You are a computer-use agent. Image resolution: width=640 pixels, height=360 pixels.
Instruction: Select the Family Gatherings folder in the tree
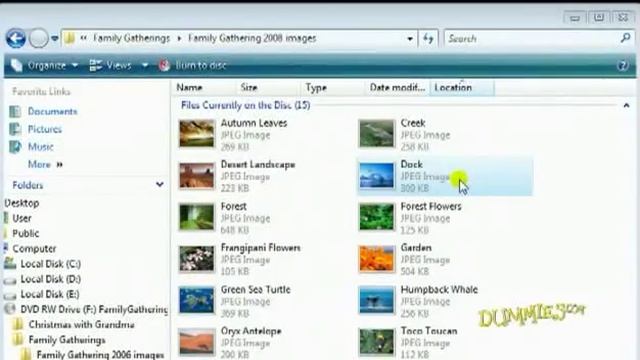tap(67, 340)
